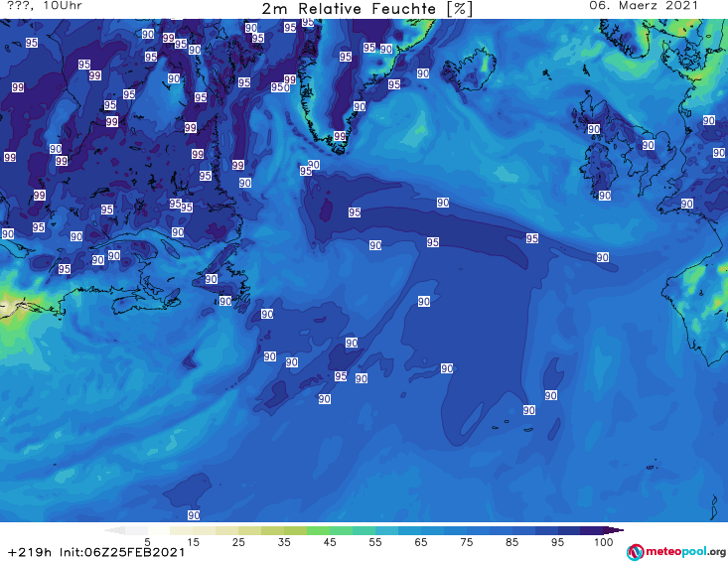
Task: Click the scale value '45'
Action: point(330,542)
